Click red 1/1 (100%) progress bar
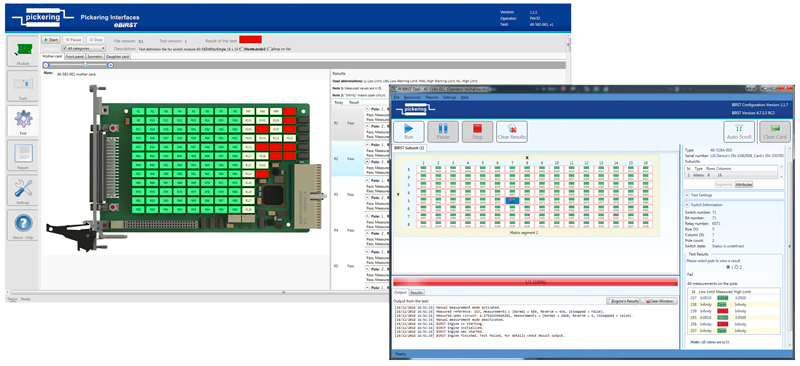This screenshot has width=800, height=366. point(536,281)
